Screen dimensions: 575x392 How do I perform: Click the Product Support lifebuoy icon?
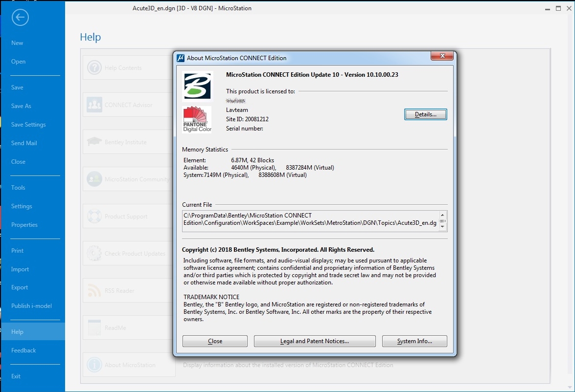tap(94, 216)
